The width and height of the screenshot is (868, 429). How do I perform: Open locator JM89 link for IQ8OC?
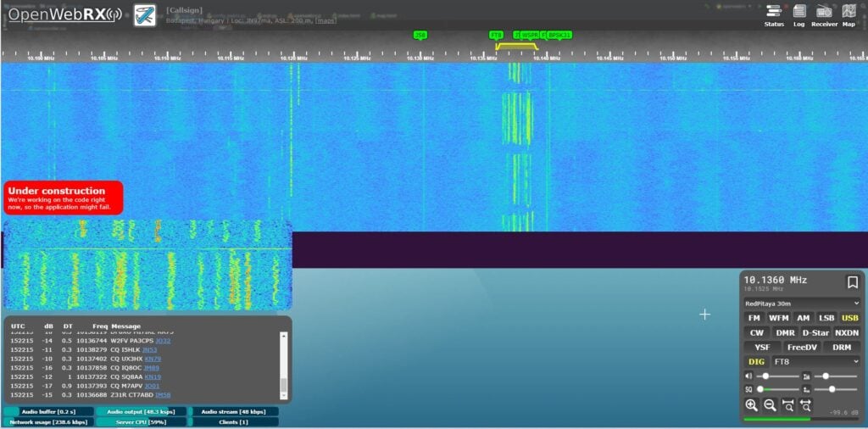(151, 368)
